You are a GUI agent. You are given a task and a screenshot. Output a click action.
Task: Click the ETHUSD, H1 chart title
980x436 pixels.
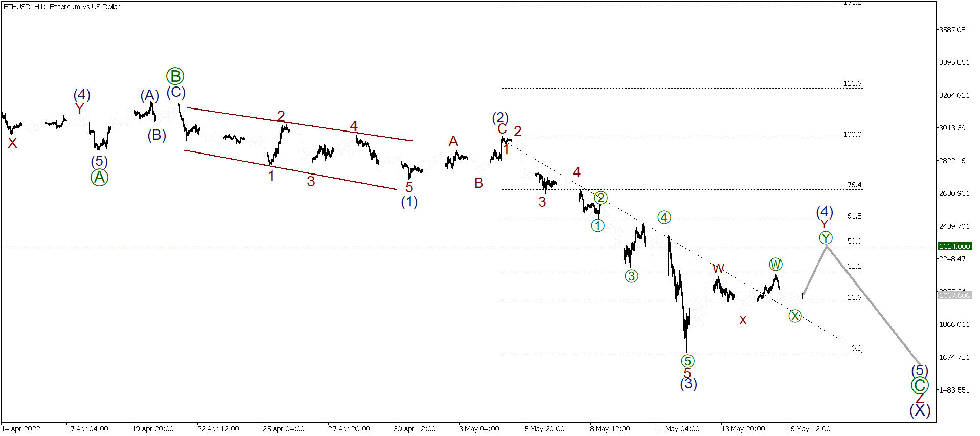(61, 7)
